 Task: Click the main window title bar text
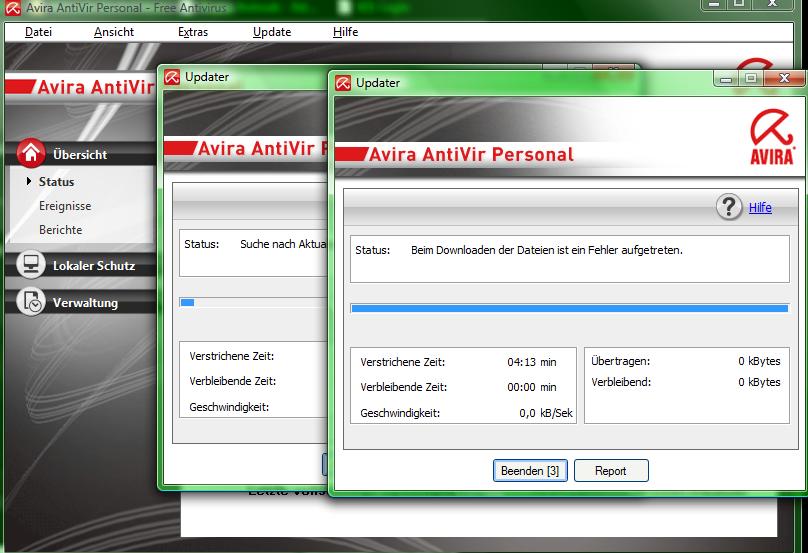click(126, 8)
